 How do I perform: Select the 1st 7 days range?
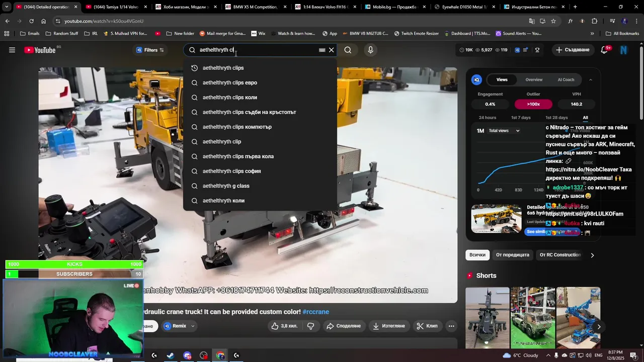pyautogui.click(x=521, y=118)
